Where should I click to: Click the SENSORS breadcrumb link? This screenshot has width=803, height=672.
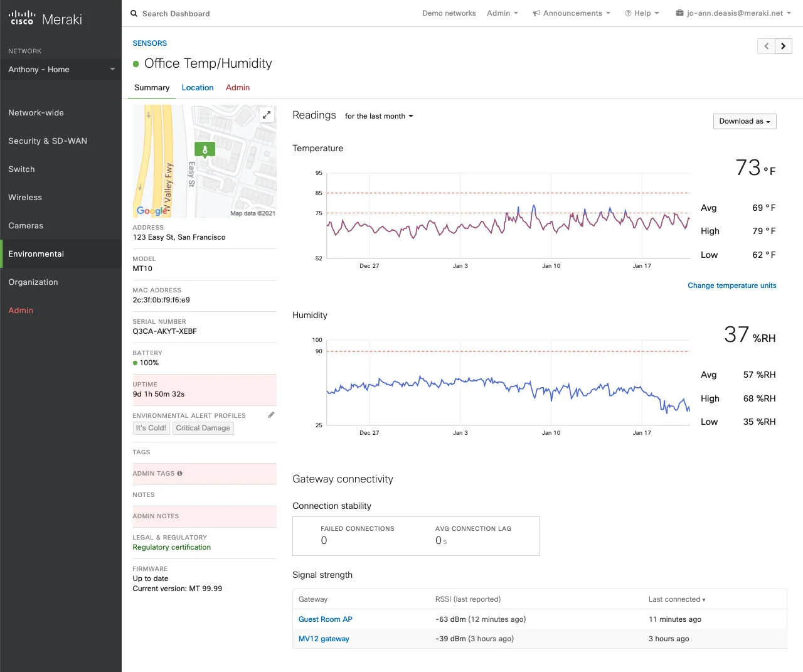click(149, 43)
